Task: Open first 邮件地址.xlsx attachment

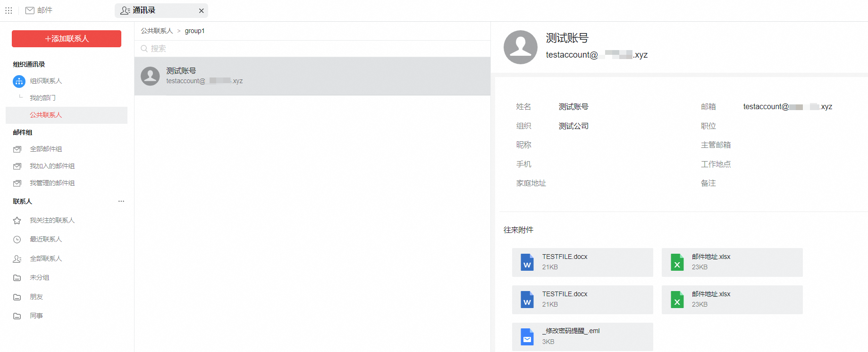Action: pyautogui.click(x=732, y=262)
